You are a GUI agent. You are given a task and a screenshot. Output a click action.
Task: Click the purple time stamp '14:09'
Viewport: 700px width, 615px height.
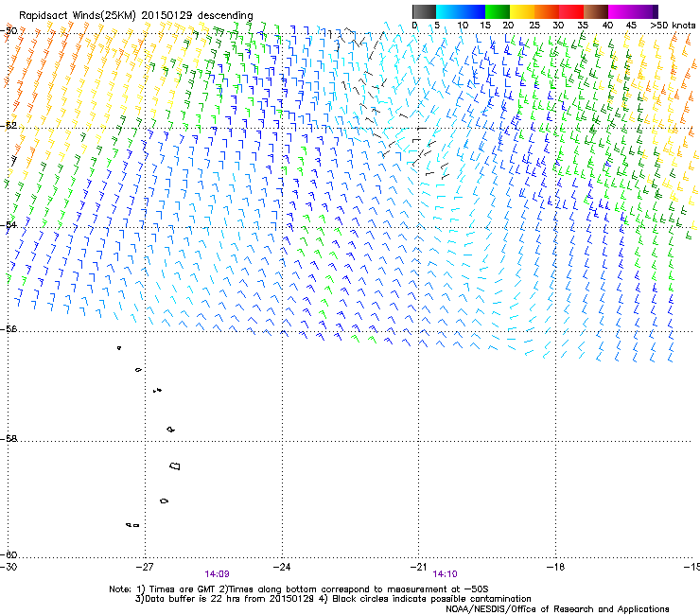[217, 574]
